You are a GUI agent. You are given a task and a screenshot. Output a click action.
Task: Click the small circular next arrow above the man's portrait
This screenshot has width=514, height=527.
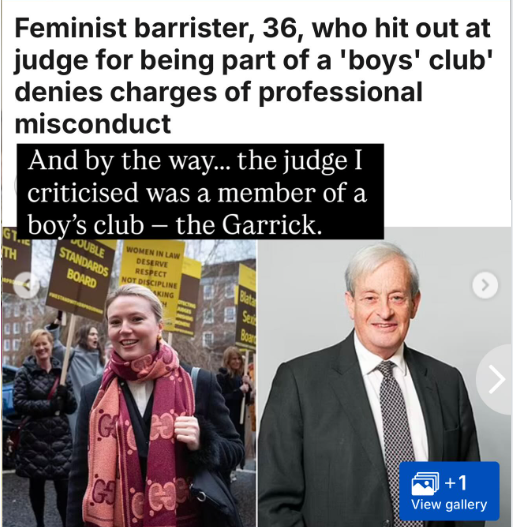(485, 285)
